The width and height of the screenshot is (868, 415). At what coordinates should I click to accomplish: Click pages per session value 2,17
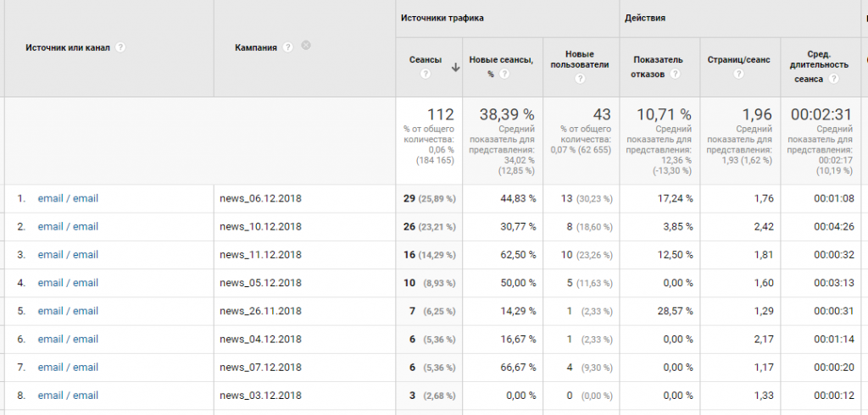[x=764, y=340]
